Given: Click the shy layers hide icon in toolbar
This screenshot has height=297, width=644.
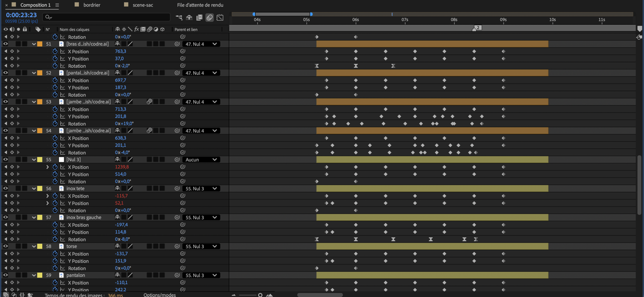Looking at the screenshot, I should point(189,18).
